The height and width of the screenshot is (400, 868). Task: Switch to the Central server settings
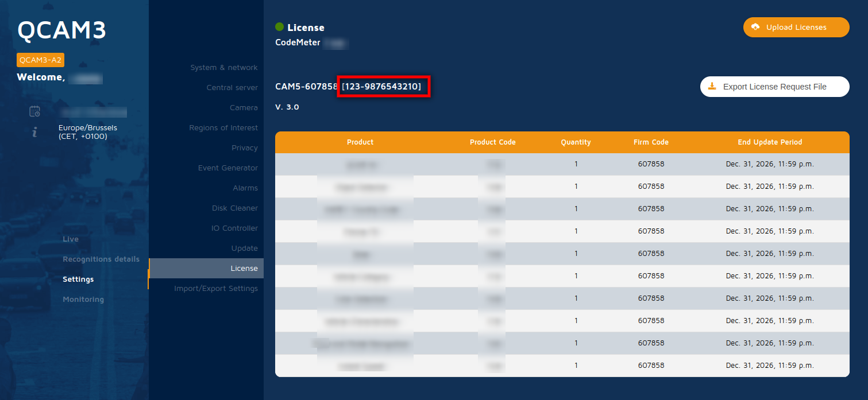pos(232,87)
